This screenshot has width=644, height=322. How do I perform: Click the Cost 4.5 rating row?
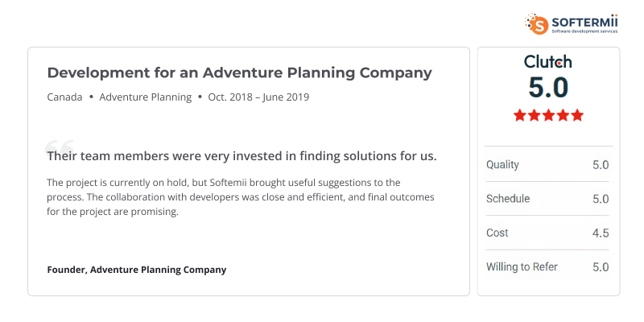547,233
